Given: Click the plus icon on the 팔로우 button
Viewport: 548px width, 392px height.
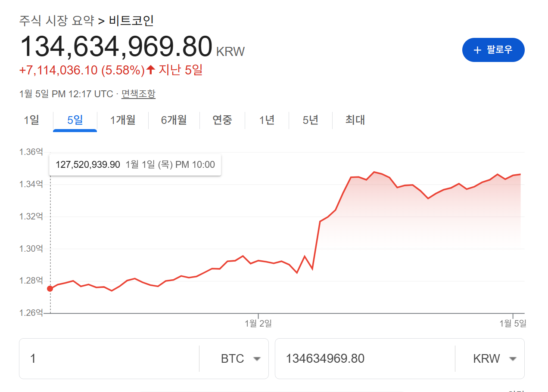Looking at the screenshot, I should tap(477, 50).
